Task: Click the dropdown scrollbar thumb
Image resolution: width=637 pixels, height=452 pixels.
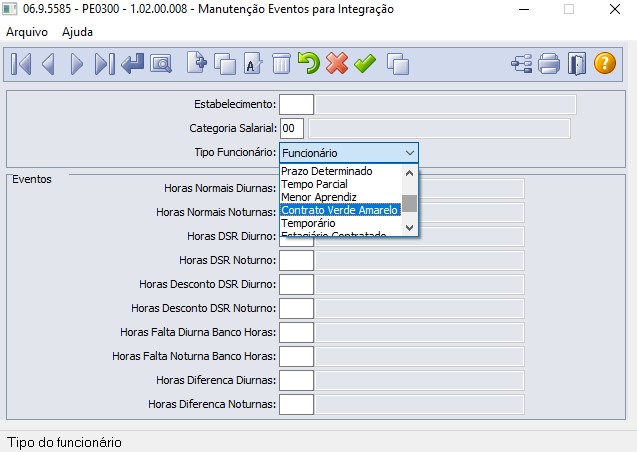Action: click(410, 203)
